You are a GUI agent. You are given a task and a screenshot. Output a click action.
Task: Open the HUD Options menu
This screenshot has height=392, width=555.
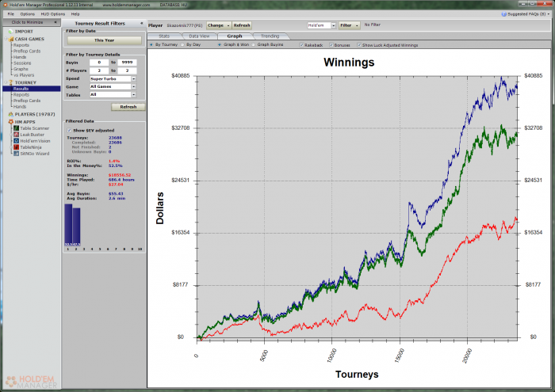click(53, 14)
